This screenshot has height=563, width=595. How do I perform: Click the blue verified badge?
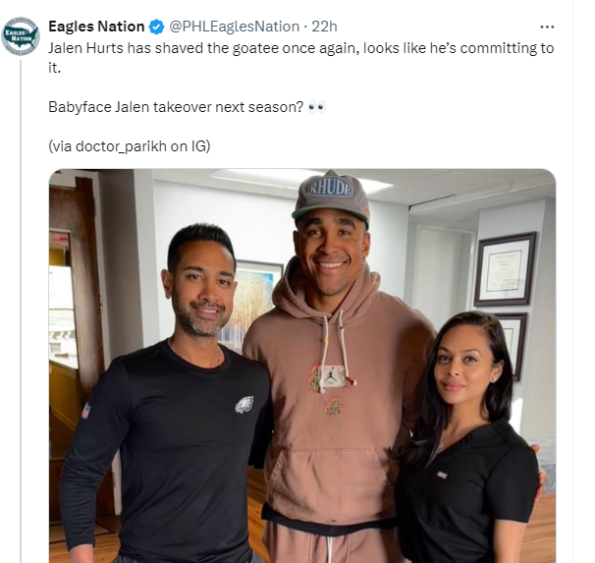tap(156, 27)
